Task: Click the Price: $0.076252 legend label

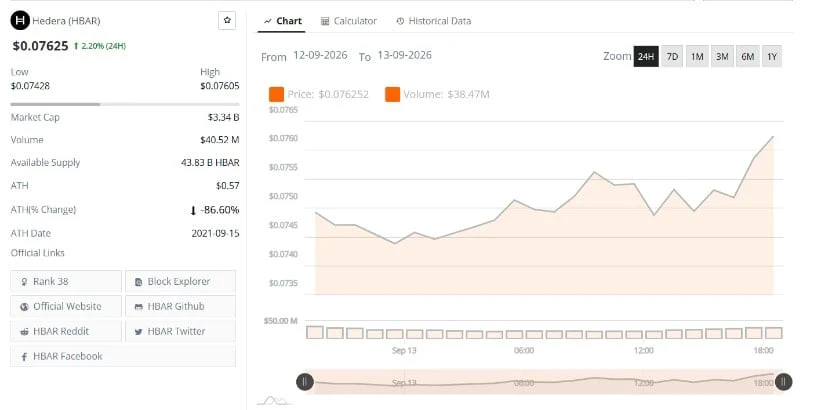Action: tap(328, 95)
